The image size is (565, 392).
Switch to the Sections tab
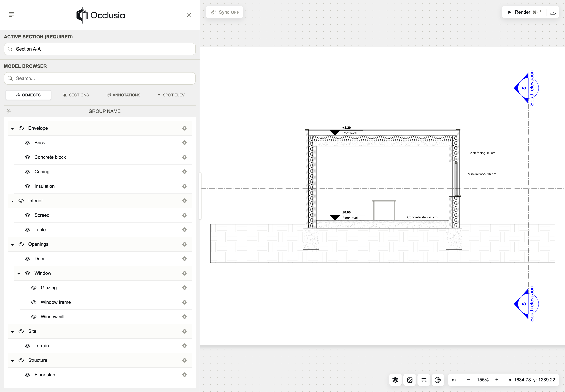coord(76,95)
